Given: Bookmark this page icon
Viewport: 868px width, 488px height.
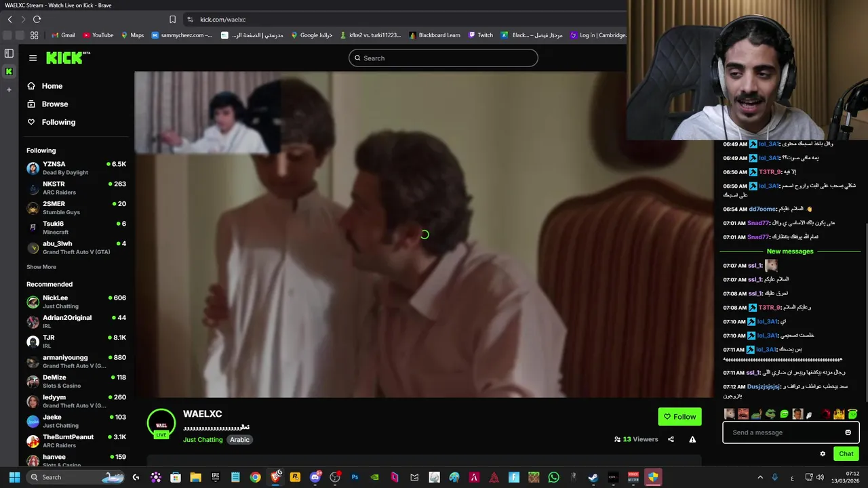Looking at the screenshot, I should point(172,20).
